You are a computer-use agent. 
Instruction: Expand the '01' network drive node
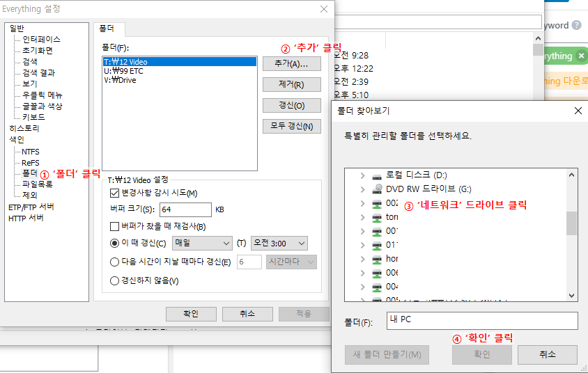click(362, 245)
